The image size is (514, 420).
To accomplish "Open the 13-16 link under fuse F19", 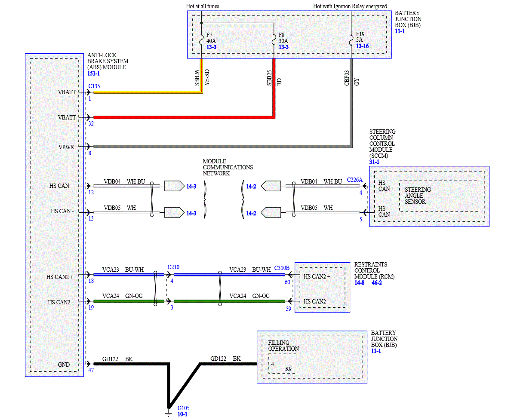I will tap(362, 46).
